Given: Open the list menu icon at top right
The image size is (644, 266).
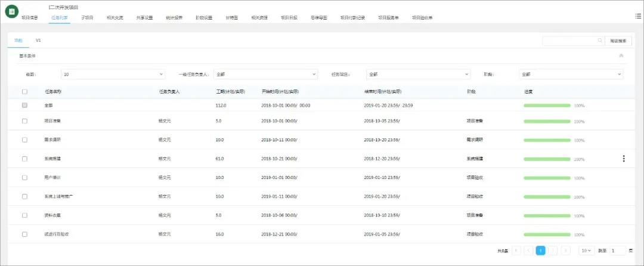Looking at the screenshot, I should click(638, 16).
